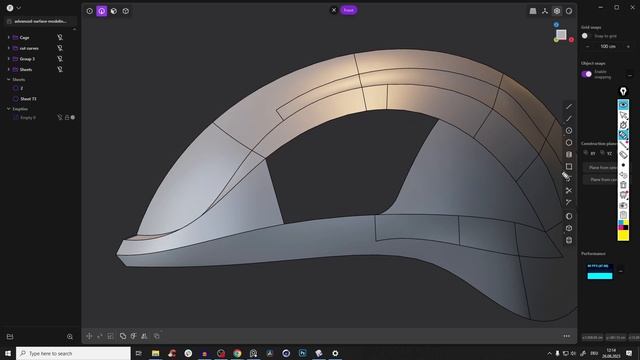
Task: Expand the Cage group
Action: 9,38
